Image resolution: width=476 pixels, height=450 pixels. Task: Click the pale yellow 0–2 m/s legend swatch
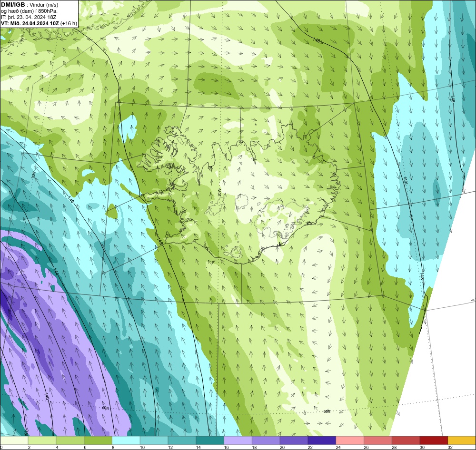[x=14, y=440]
